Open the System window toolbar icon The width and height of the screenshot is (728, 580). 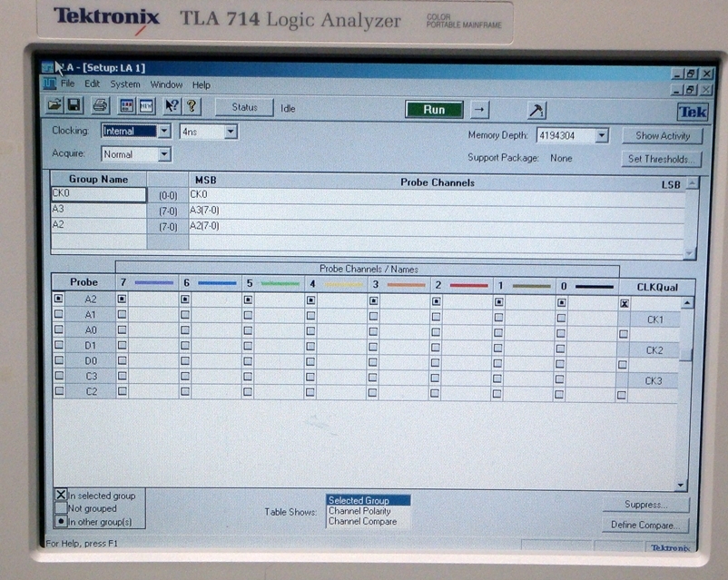(x=126, y=106)
